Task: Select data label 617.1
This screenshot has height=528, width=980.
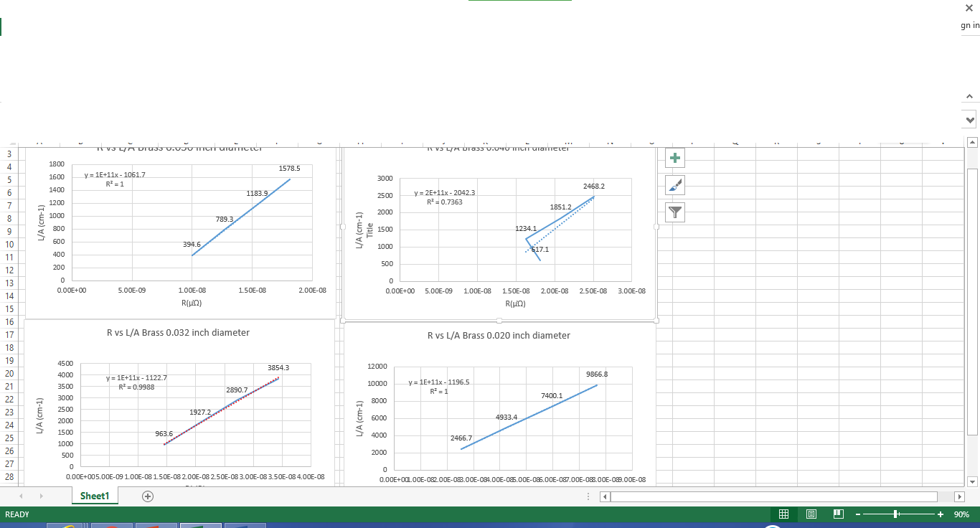Action: 540,250
